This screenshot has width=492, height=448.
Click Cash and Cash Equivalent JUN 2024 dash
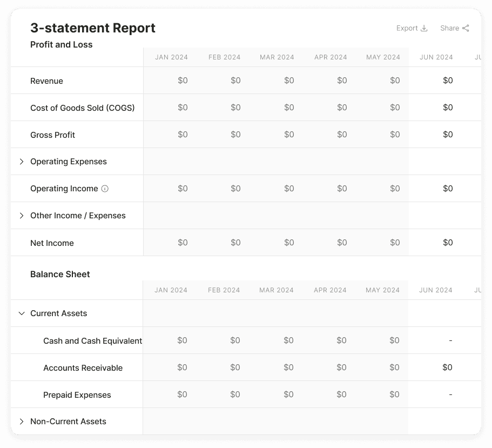(450, 340)
